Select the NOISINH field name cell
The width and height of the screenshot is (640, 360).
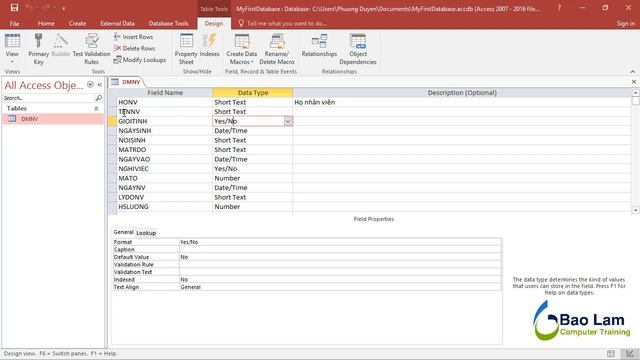164,140
